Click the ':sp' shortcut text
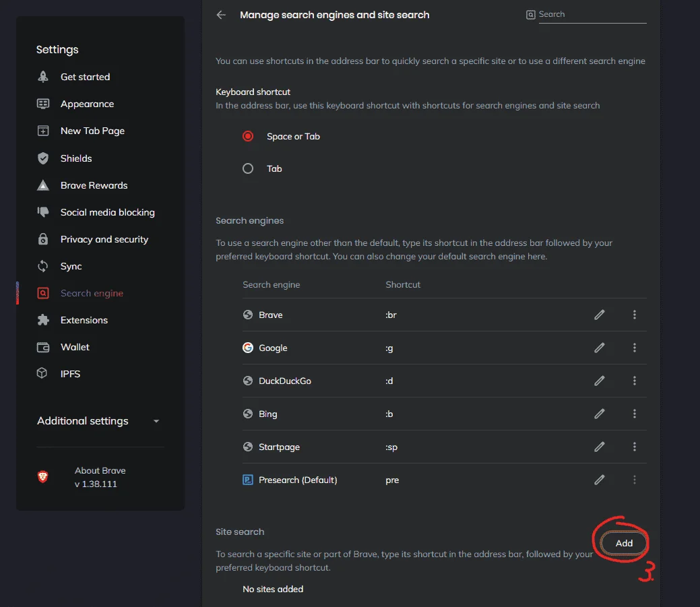700x607 pixels. (x=391, y=447)
